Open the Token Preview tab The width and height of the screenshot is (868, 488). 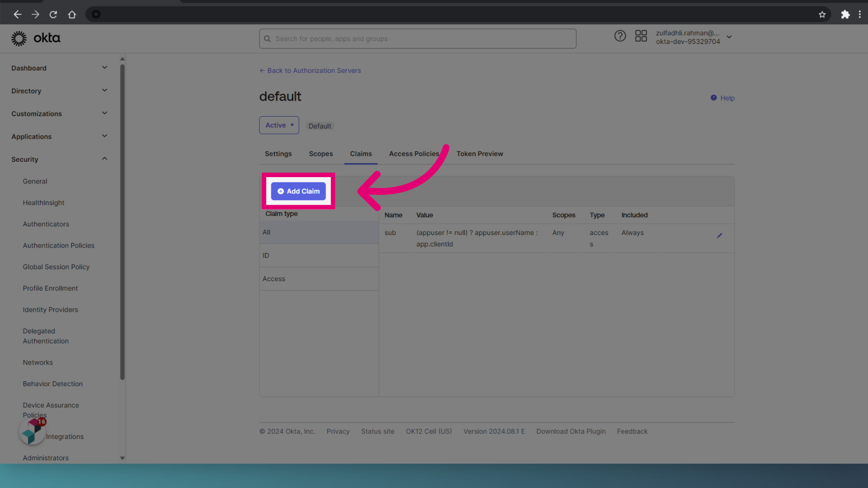point(480,154)
